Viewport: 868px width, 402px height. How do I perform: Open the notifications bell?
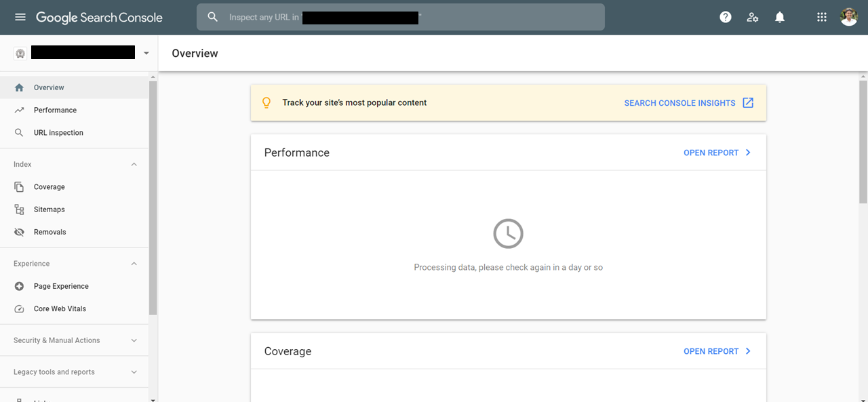coord(780,17)
